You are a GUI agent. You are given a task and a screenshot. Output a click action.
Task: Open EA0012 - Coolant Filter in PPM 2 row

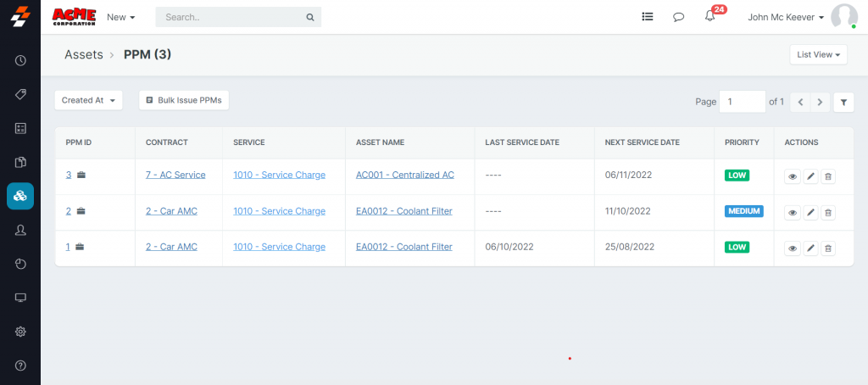tap(404, 211)
